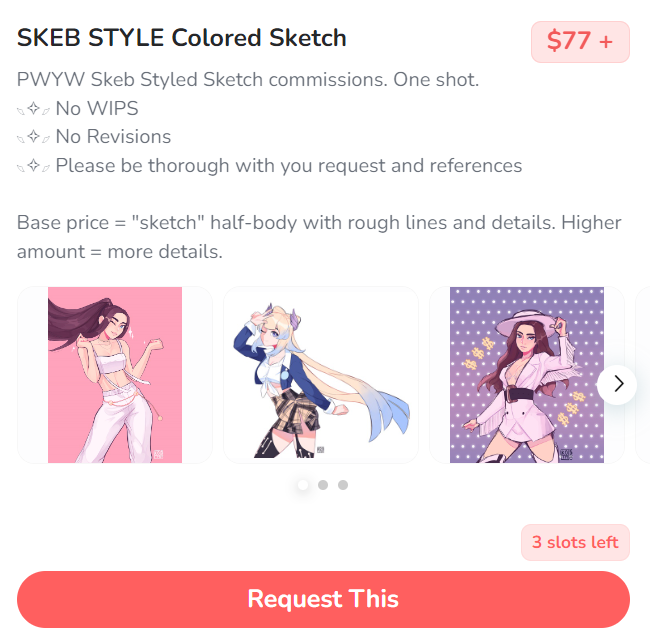The width and height of the screenshot is (652, 633).
Task: Click the PWYW Skeb Styled Sketch description line
Action: coord(248,79)
